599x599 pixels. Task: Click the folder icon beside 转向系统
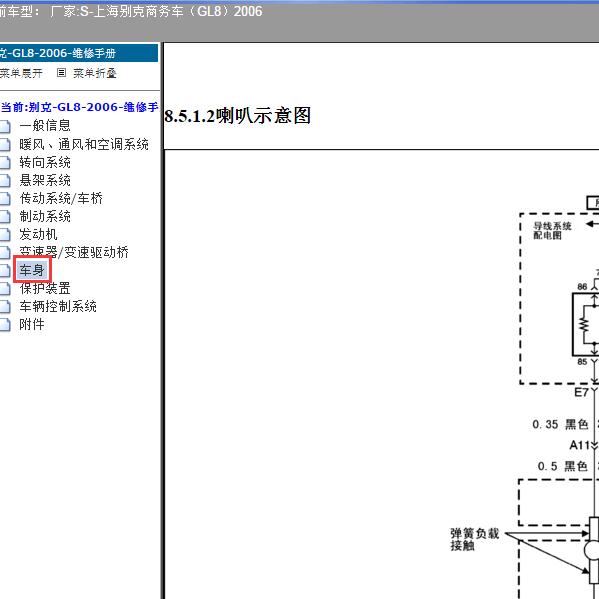coord(5,163)
